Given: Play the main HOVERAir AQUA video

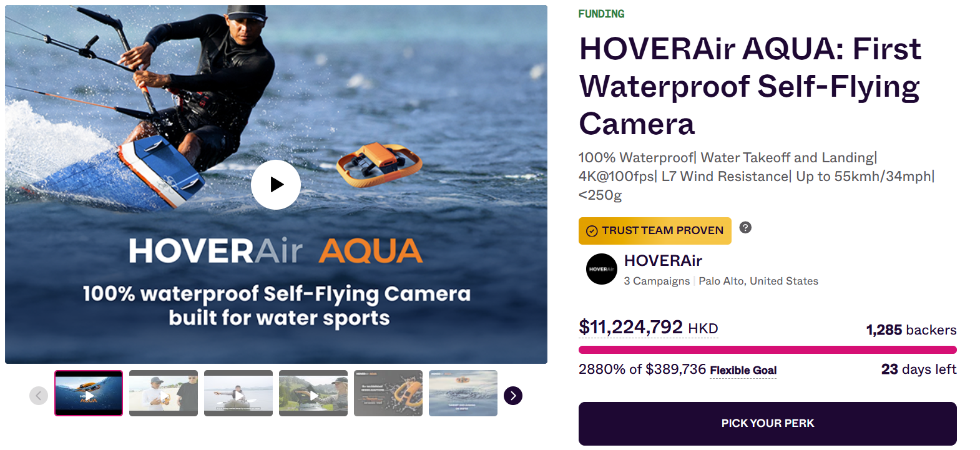Looking at the screenshot, I should pyautogui.click(x=276, y=185).
